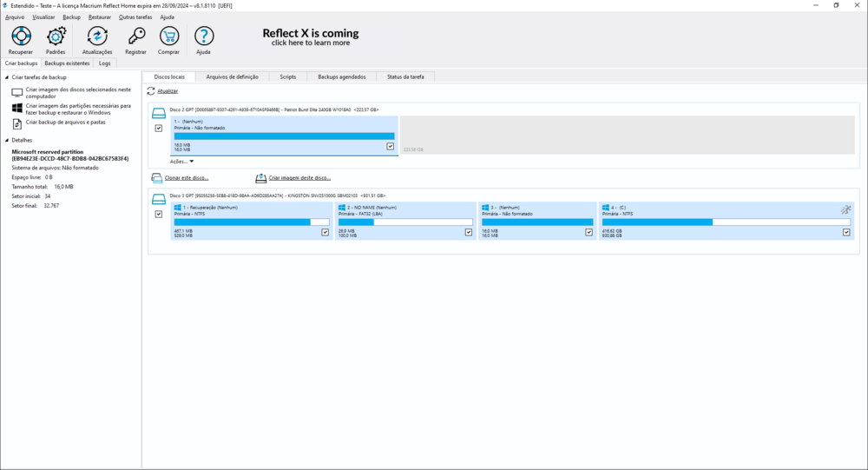The width and height of the screenshot is (868, 470).
Task: Click the C: partition usage bar
Action: (x=724, y=222)
